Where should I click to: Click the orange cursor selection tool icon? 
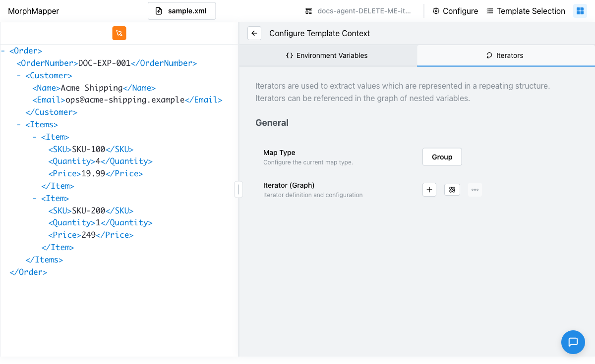(119, 33)
